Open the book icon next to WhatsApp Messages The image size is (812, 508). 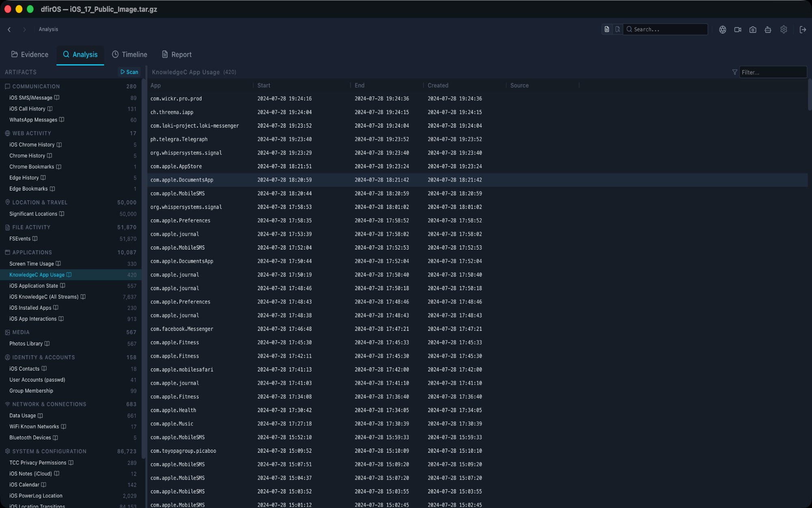click(x=61, y=120)
